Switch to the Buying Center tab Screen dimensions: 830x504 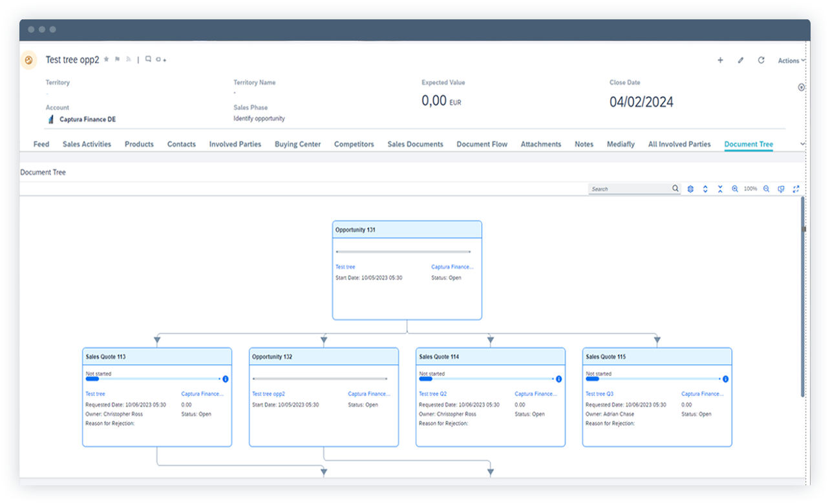[x=297, y=144]
